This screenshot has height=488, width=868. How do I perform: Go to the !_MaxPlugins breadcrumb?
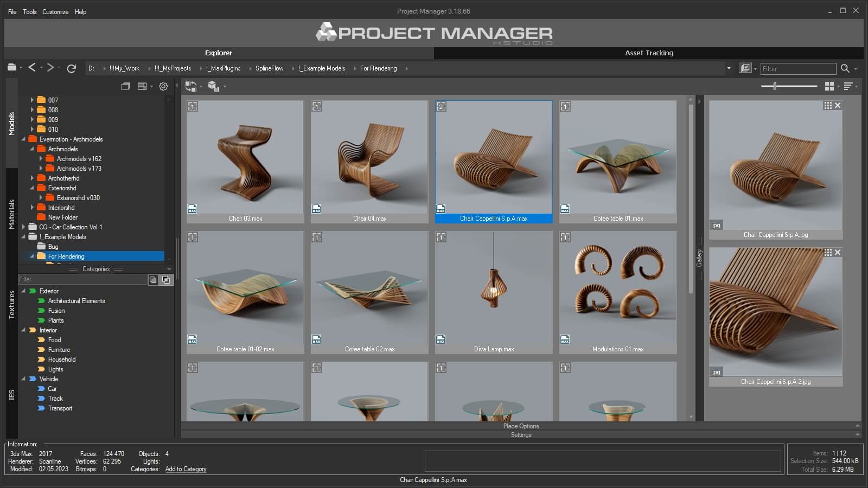pyautogui.click(x=223, y=68)
